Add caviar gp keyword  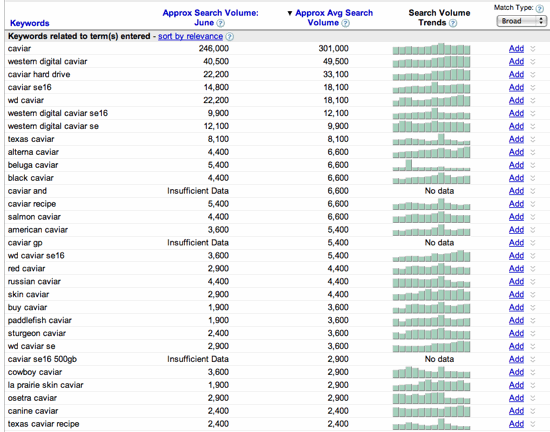tap(516, 243)
